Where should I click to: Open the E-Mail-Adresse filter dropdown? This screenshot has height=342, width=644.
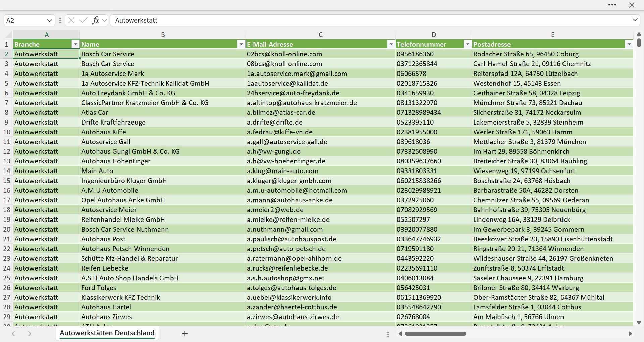[x=391, y=44]
